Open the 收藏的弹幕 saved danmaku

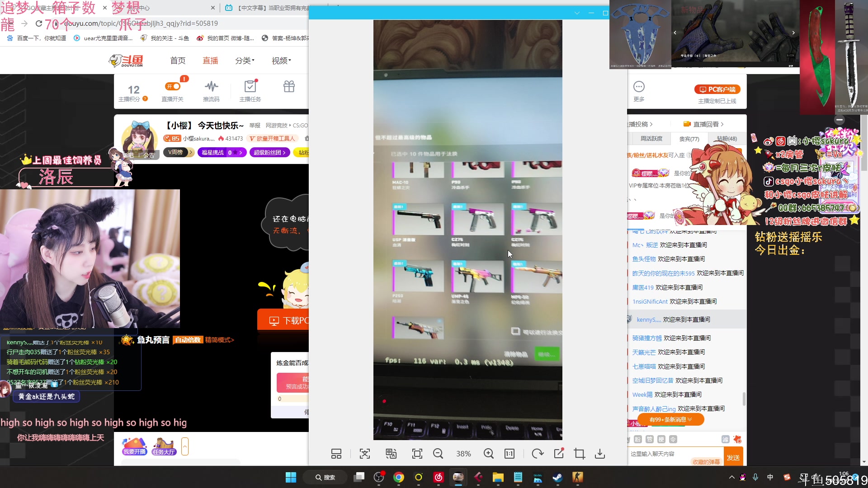click(x=706, y=462)
